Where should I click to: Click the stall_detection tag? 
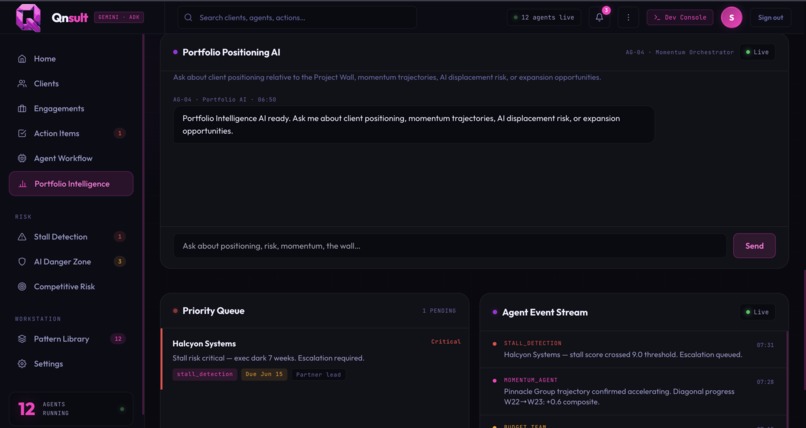[x=205, y=375]
